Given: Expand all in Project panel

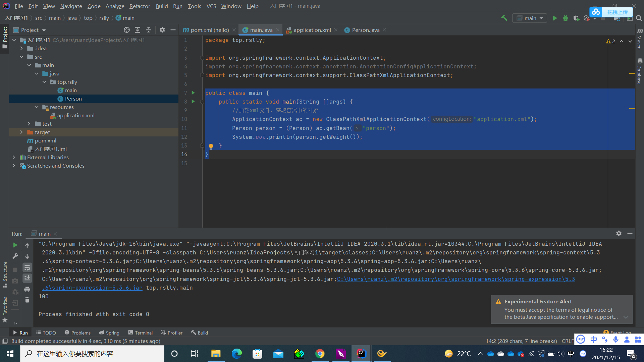Looking at the screenshot, I should click(x=138, y=30).
